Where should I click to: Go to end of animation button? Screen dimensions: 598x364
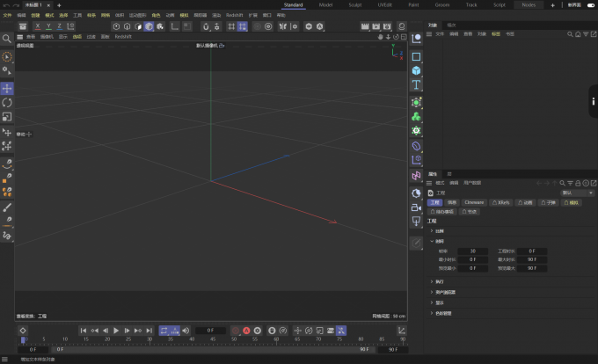coord(149,331)
